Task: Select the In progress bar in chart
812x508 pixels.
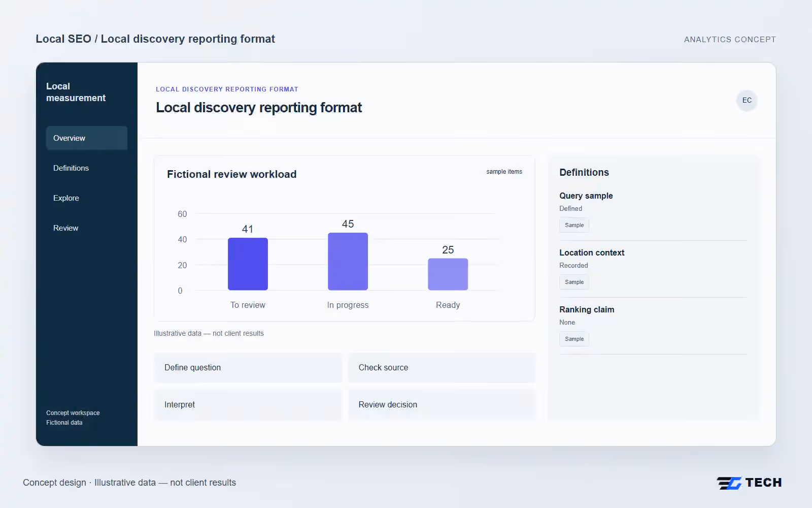Action: coord(348,262)
